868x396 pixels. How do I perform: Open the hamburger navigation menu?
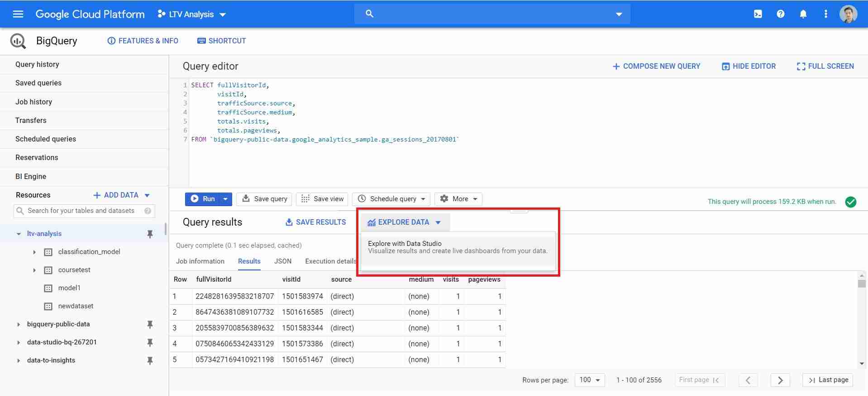18,14
